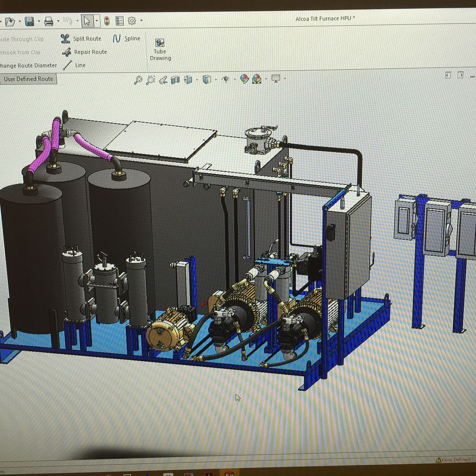Screen dimensions: 476x476
Task: Click the Zoom to Fit magnifier icon
Action: (138, 80)
